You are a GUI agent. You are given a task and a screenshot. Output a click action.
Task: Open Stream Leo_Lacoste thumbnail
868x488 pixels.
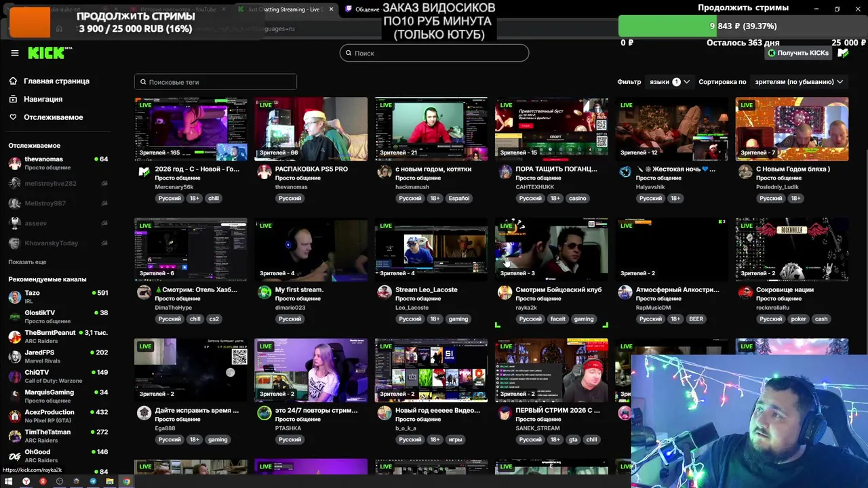pyautogui.click(x=431, y=249)
